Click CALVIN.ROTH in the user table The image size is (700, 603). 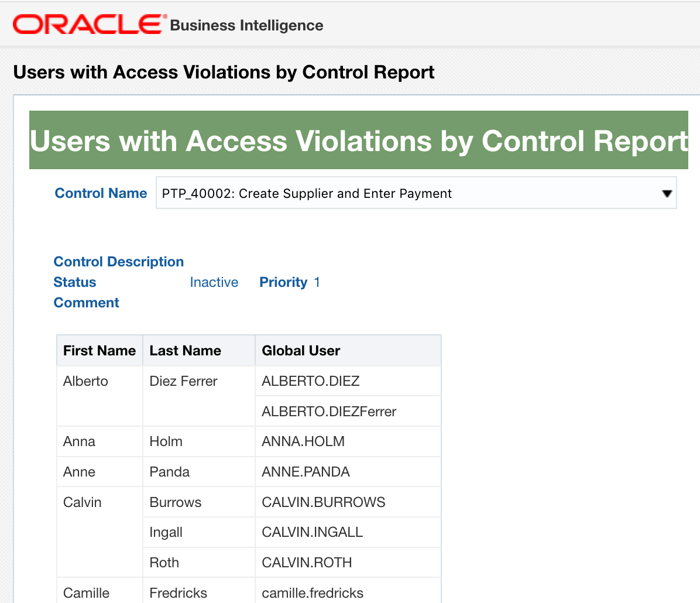pos(306,563)
